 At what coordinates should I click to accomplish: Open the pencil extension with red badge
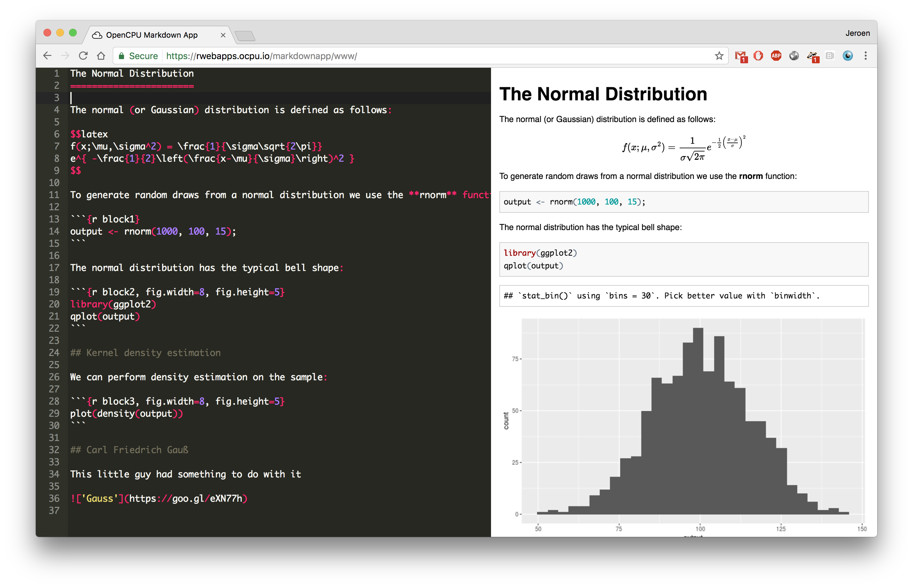(x=812, y=57)
